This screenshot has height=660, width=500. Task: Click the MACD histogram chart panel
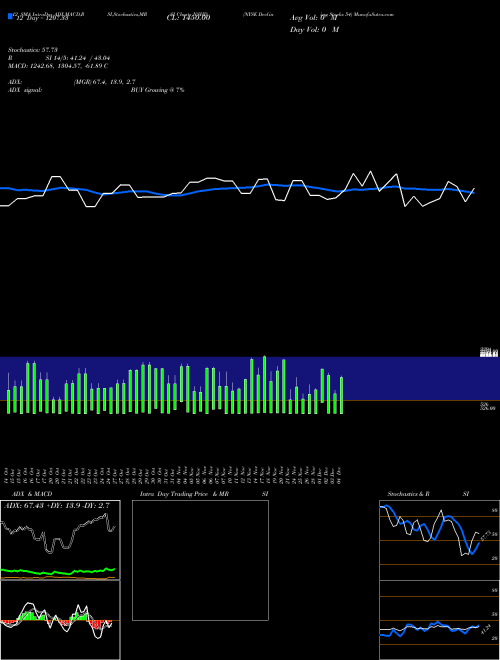coord(60,620)
